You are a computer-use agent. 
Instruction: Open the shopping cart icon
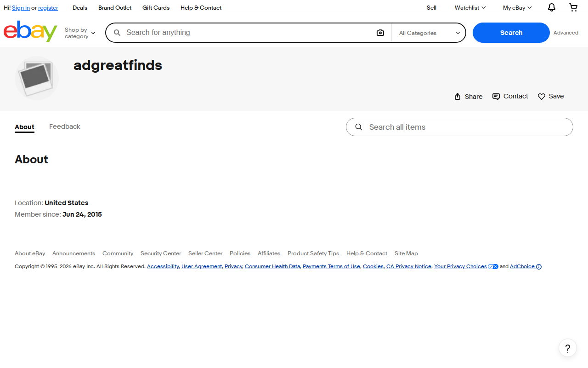click(x=573, y=7)
